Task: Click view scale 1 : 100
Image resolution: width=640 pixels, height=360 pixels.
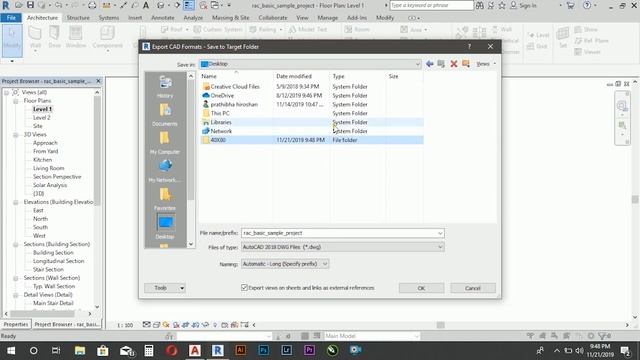Action: coord(125,325)
